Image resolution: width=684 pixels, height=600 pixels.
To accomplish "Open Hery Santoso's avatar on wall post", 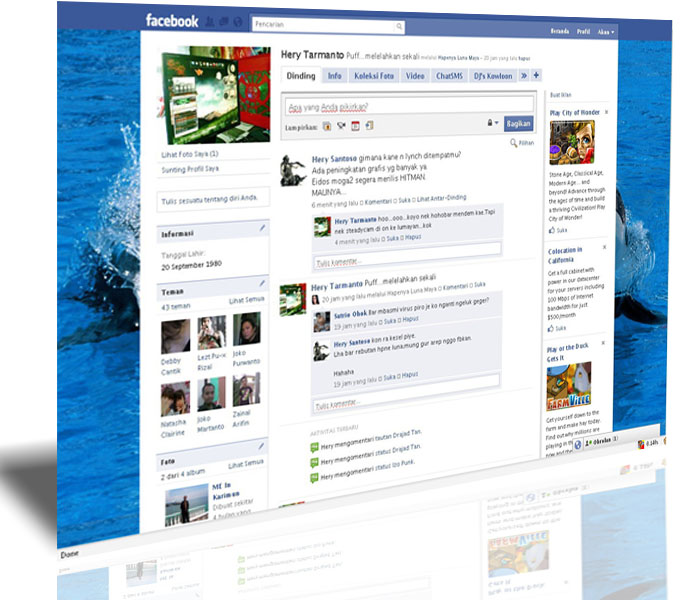I will click(x=293, y=171).
